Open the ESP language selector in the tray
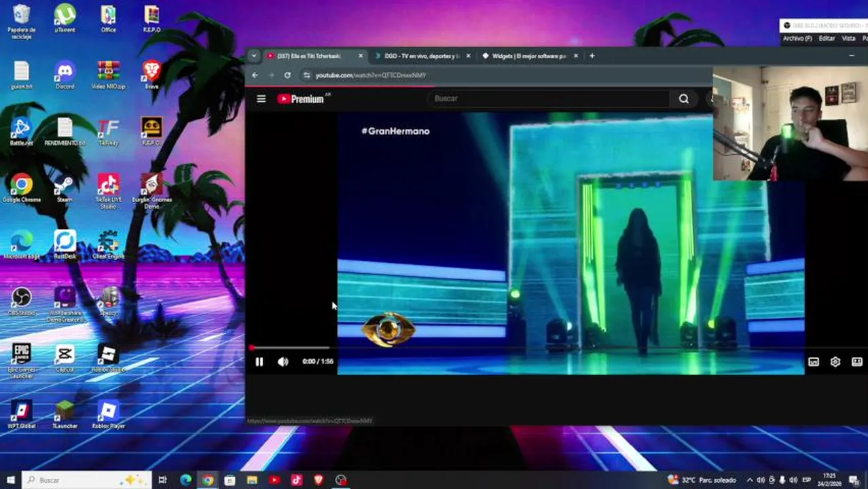The width and height of the screenshot is (868, 489). (807, 480)
